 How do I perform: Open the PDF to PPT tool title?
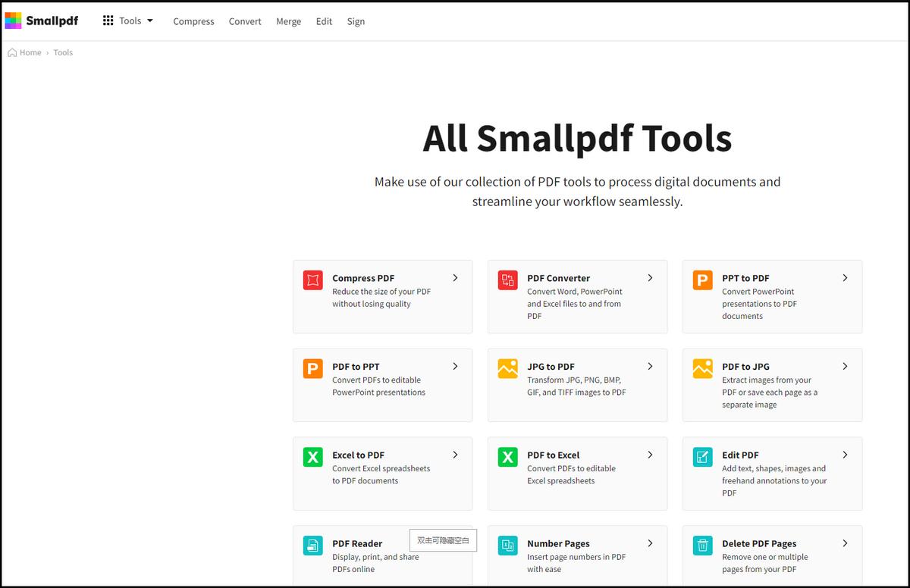point(356,367)
